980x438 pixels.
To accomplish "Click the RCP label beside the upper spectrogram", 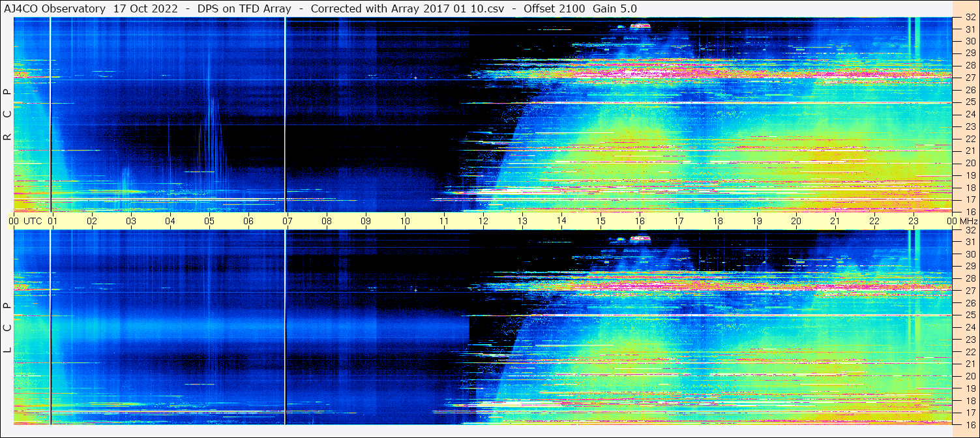I will (x=7, y=114).
